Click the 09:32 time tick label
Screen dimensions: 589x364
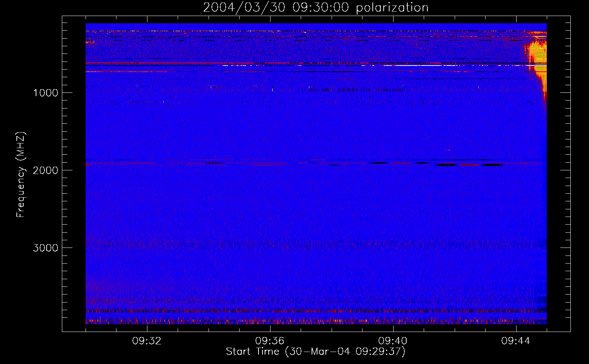click(147, 341)
